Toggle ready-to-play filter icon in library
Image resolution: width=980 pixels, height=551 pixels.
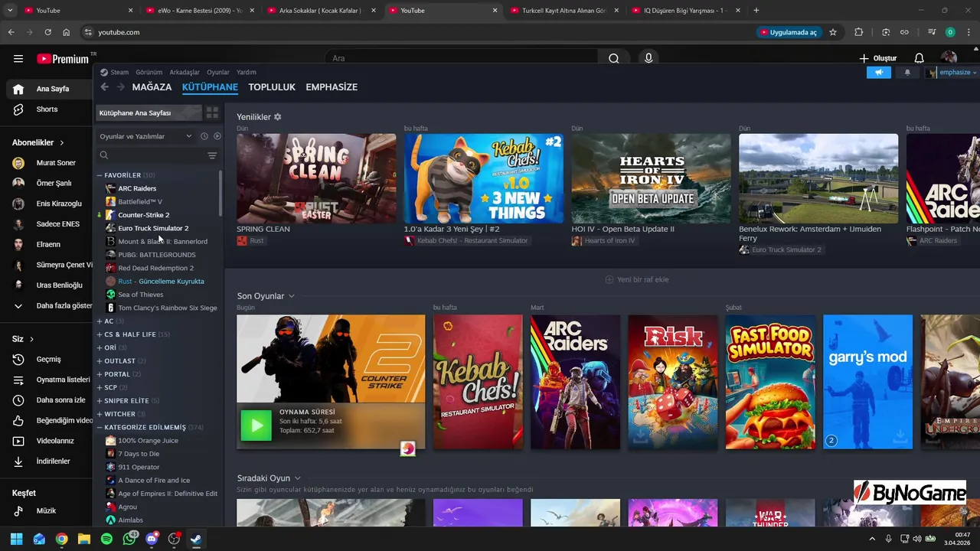tap(217, 136)
